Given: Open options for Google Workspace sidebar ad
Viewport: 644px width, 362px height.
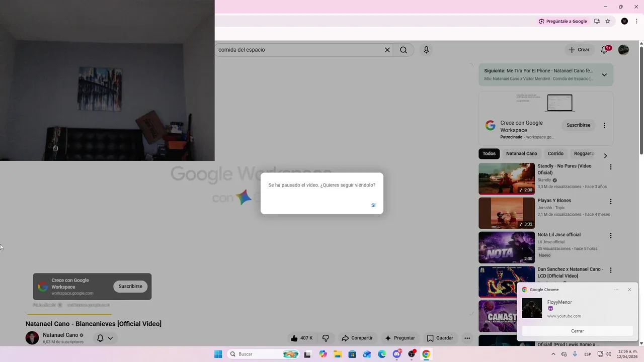Looking at the screenshot, I should point(604,125).
